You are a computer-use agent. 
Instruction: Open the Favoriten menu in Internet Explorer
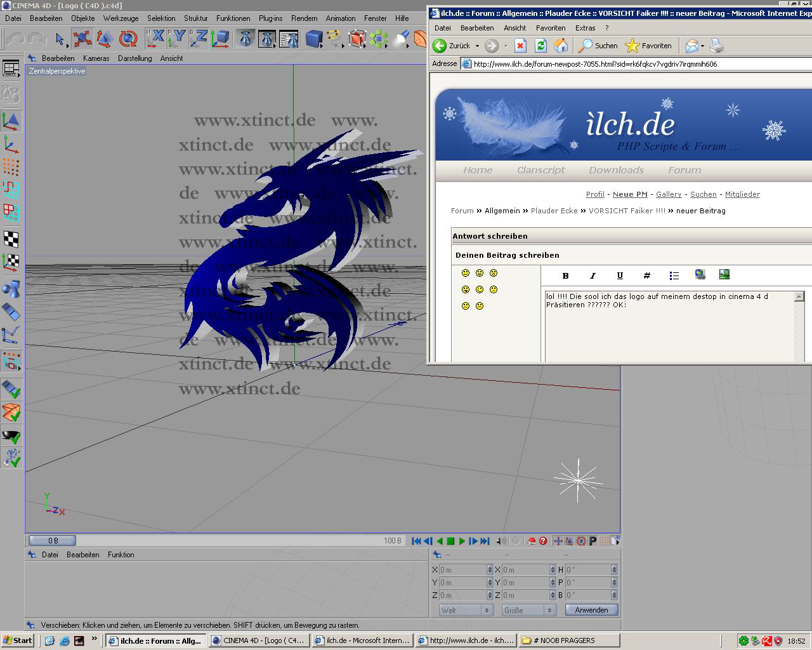coord(551,28)
